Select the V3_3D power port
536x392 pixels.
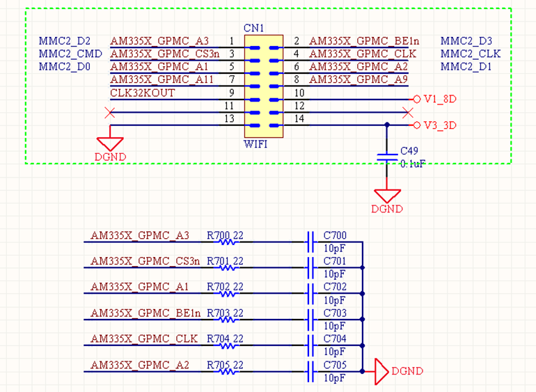(x=417, y=125)
